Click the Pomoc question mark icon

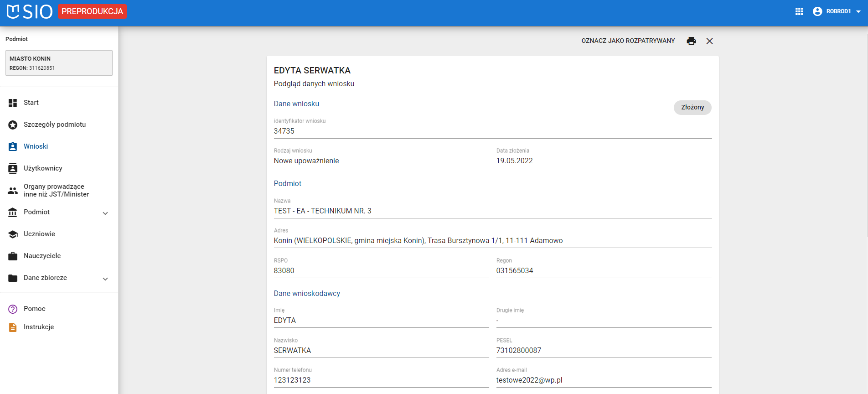(13, 309)
